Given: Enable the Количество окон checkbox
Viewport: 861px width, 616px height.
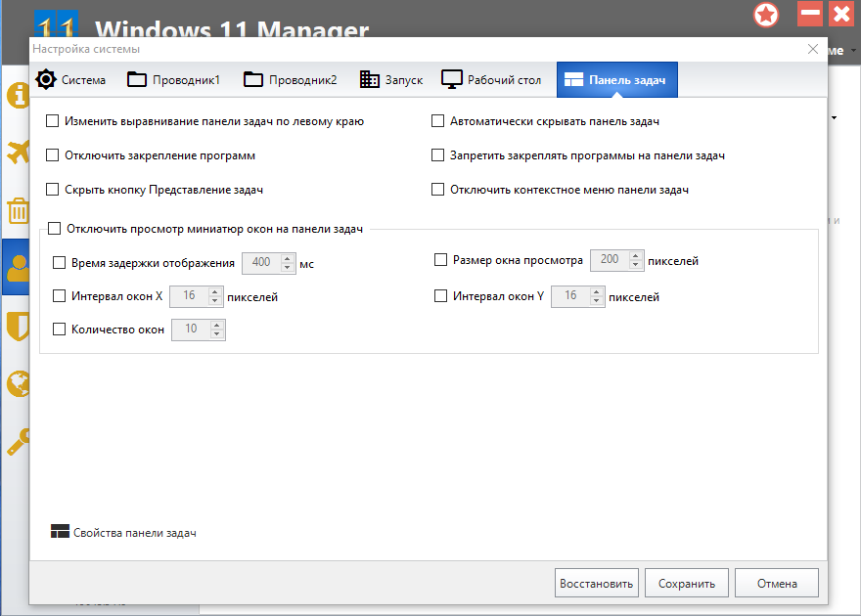Looking at the screenshot, I should click(x=59, y=329).
